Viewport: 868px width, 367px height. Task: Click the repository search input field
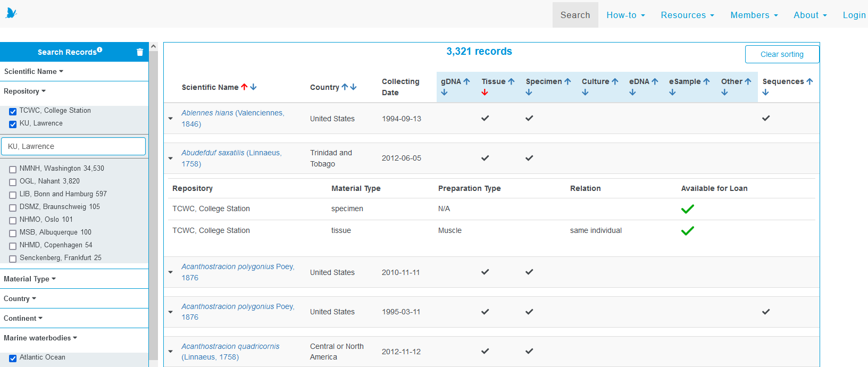pos(73,146)
